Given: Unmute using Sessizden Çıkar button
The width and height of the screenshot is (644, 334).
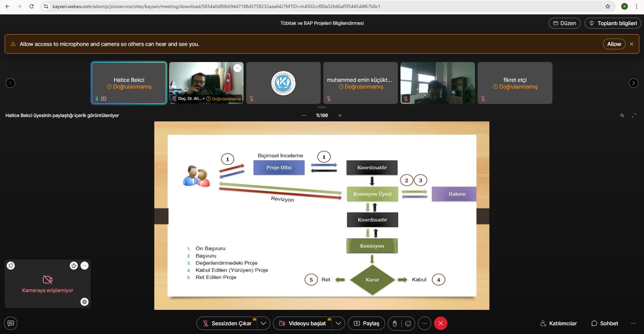Looking at the screenshot, I should pos(227,323).
